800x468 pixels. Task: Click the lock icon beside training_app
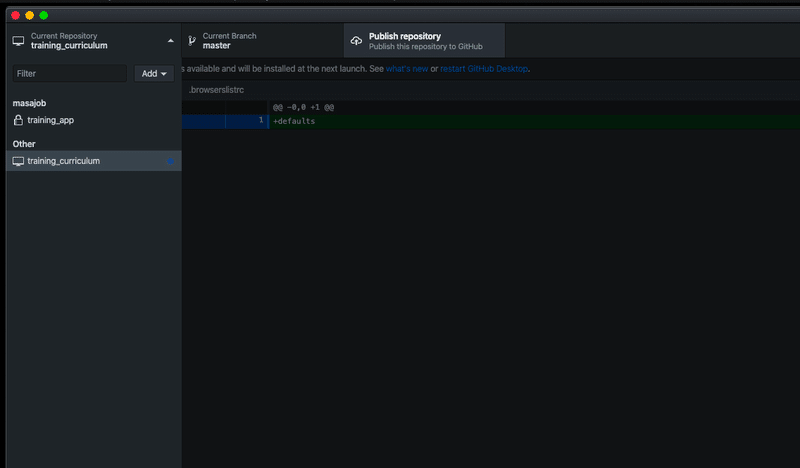pos(18,120)
